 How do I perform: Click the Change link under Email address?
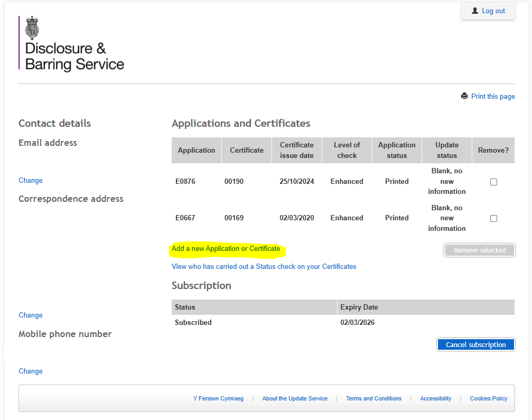(30, 180)
